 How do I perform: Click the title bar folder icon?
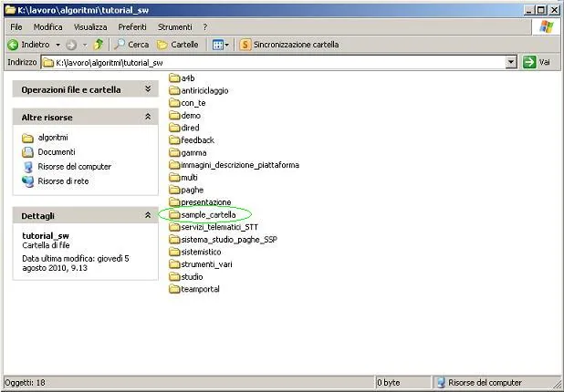[x=11, y=10]
